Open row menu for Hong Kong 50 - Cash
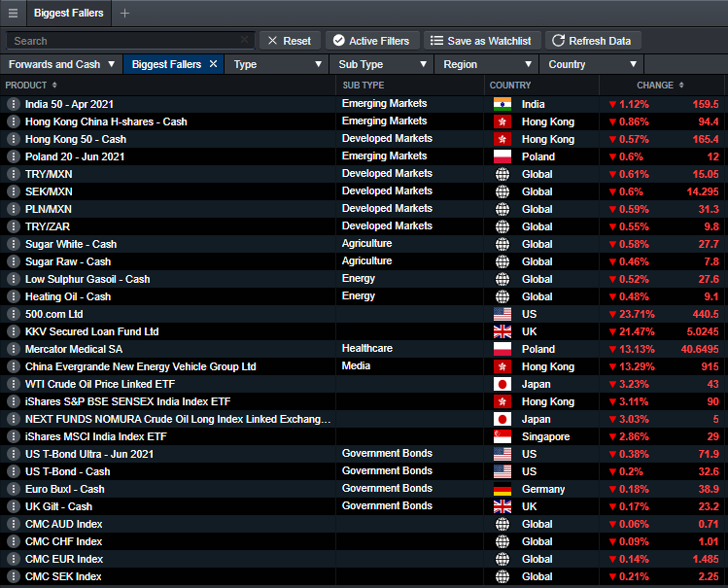 (14, 139)
